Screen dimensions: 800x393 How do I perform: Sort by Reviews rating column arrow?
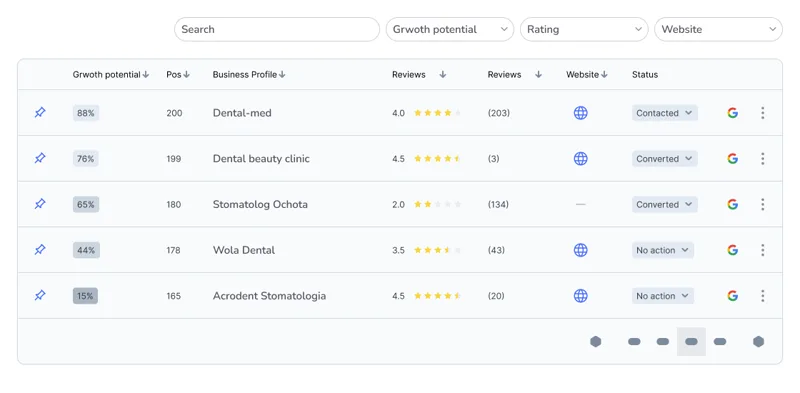[x=443, y=75]
